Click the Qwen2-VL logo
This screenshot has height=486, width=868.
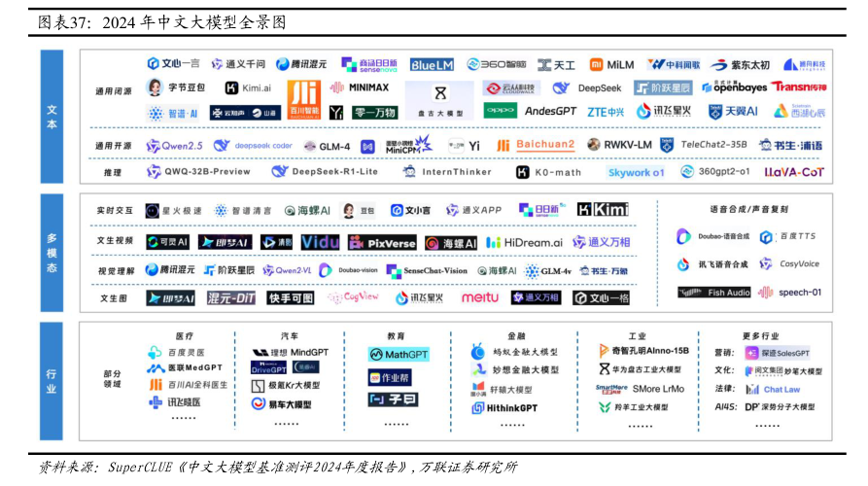coord(287,270)
